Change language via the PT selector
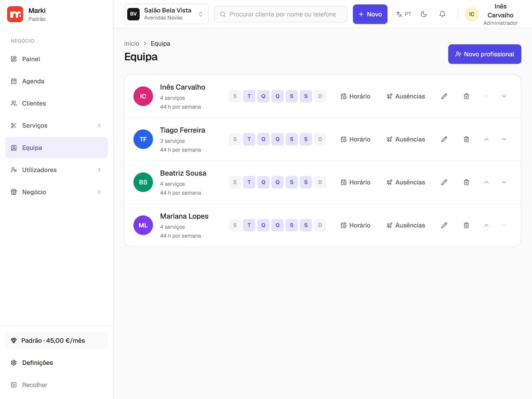This screenshot has height=399, width=532. pos(404,14)
